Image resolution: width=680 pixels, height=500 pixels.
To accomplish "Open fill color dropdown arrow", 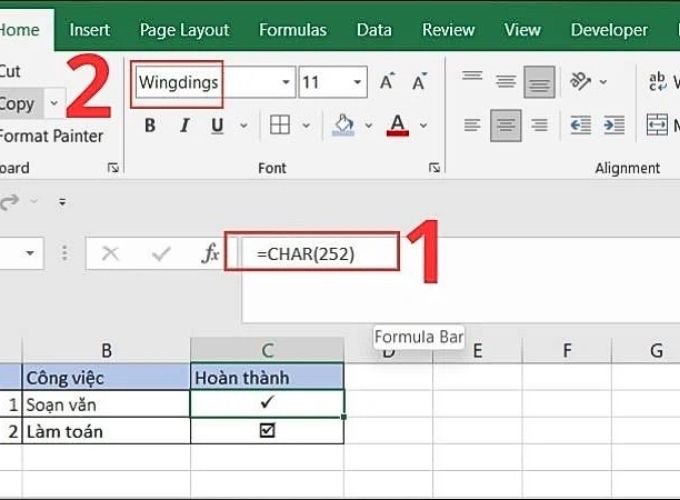I will [369, 126].
